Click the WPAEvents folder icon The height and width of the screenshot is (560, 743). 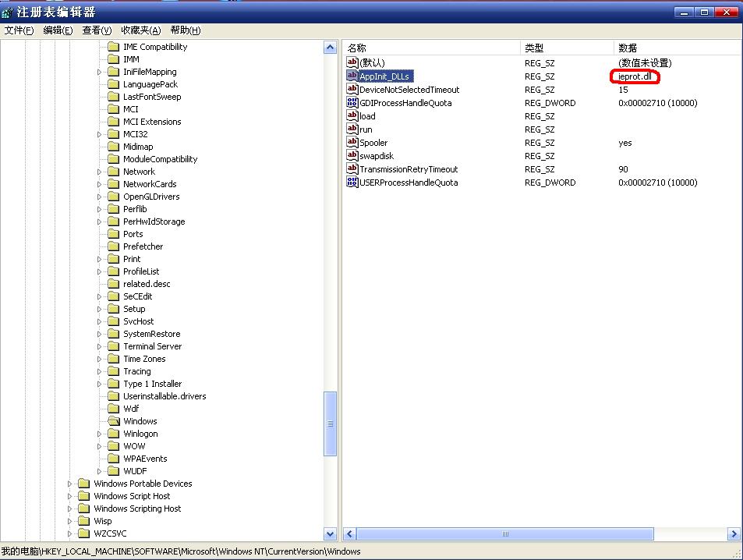[x=113, y=459]
